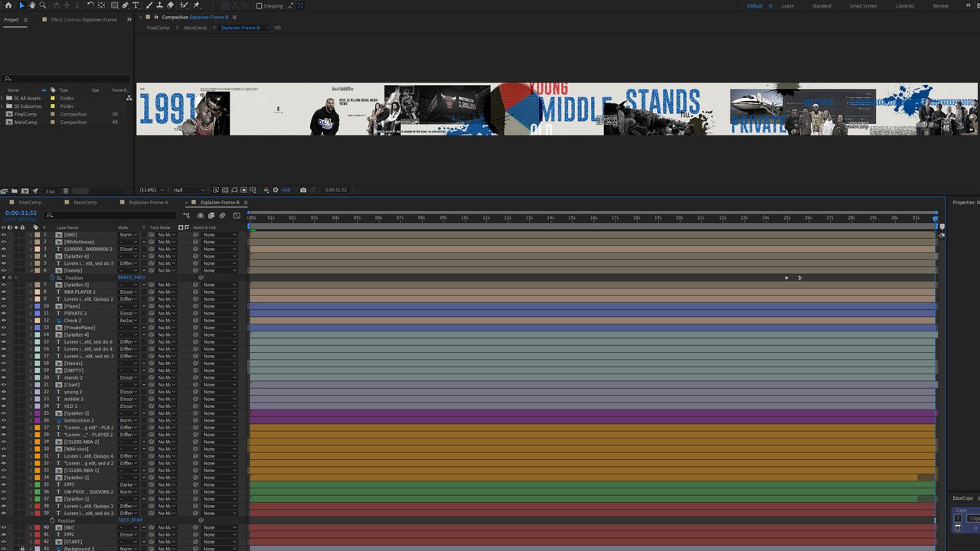Click the Home icon in the toolbar
Screen dimensions: 980x551
point(8,5)
